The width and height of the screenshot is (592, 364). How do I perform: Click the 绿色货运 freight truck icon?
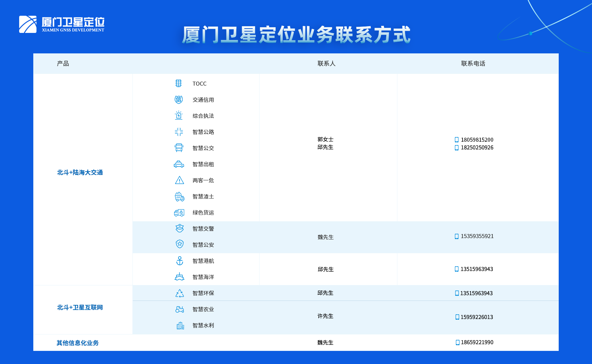[x=179, y=213]
